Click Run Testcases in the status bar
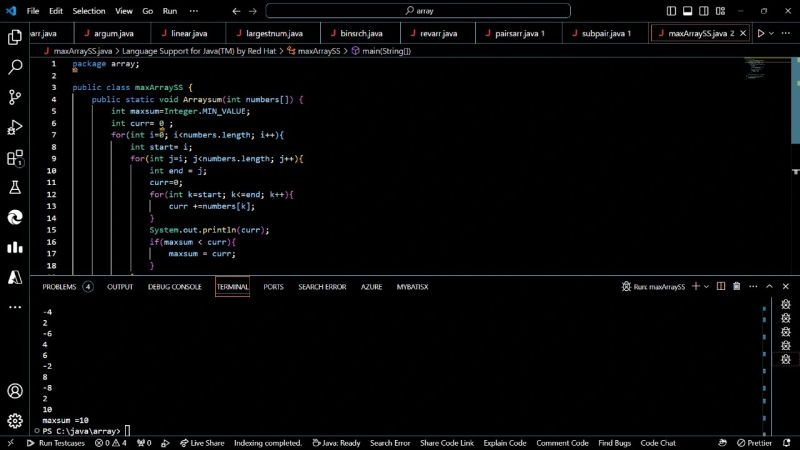800x450 pixels. click(x=56, y=443)
